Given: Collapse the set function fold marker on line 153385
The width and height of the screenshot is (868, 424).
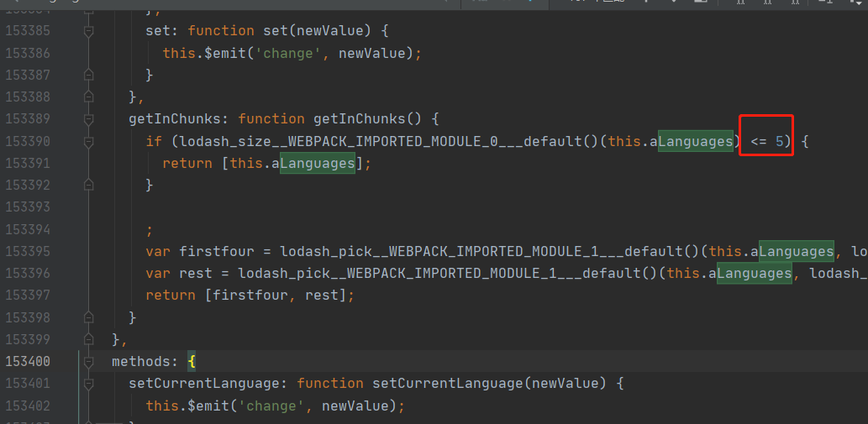Looking at the screenshot, I should 89,31.
